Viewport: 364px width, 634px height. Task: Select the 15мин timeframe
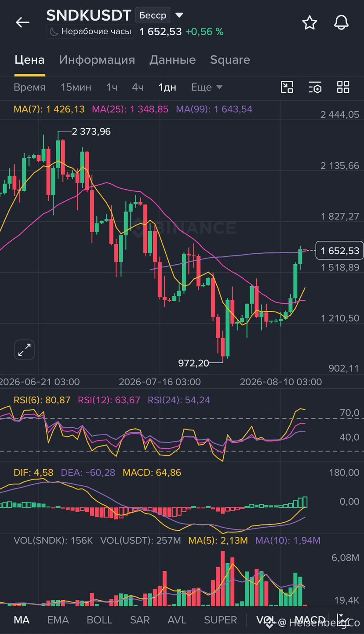[x=76, y=87]
